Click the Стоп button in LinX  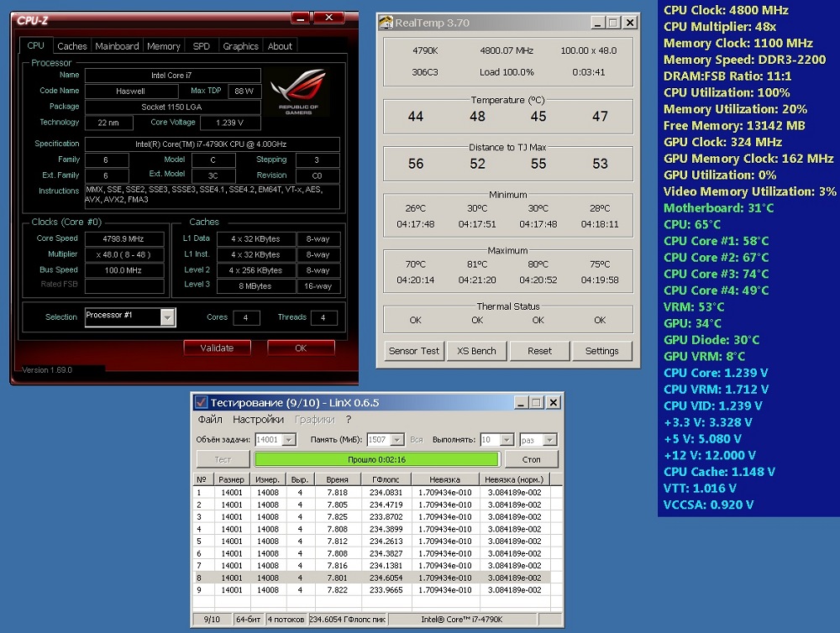531,459
